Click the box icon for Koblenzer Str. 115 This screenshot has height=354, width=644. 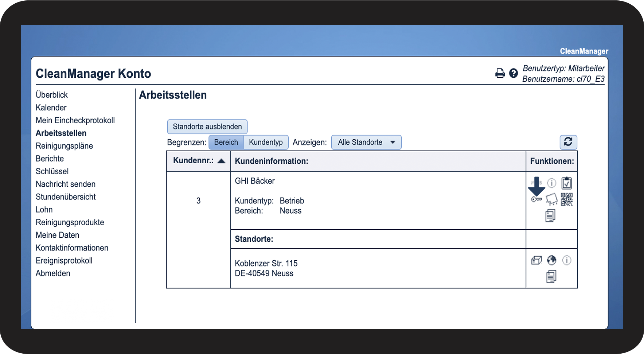536,260
